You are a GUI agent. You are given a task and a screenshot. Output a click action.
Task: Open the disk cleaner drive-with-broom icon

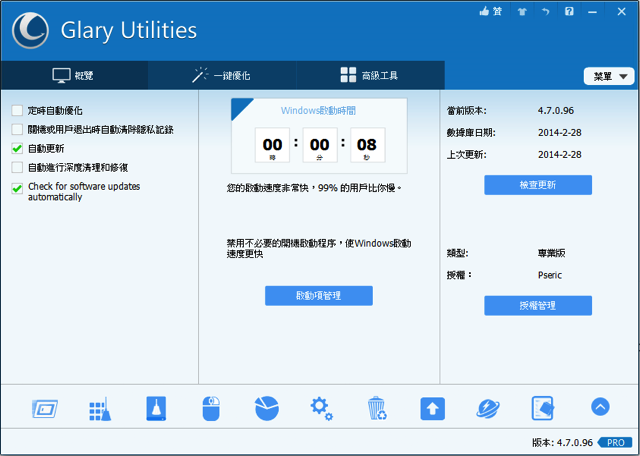pyautogui.click(x=156, y=409)
